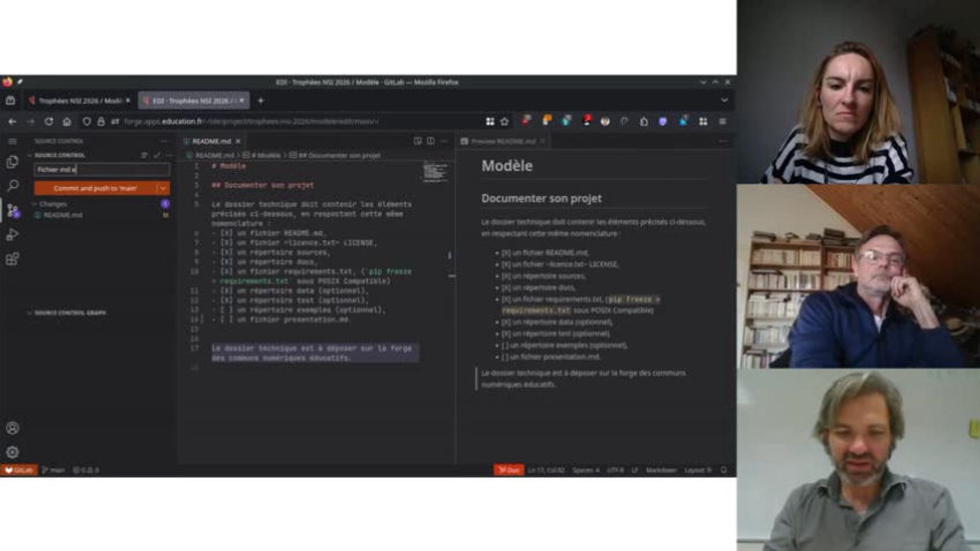Image resolution: width=980 pixels, height=551 pixels.
Task: Click the GitLab remote indicator in status bar
Action: pos(19,470)
